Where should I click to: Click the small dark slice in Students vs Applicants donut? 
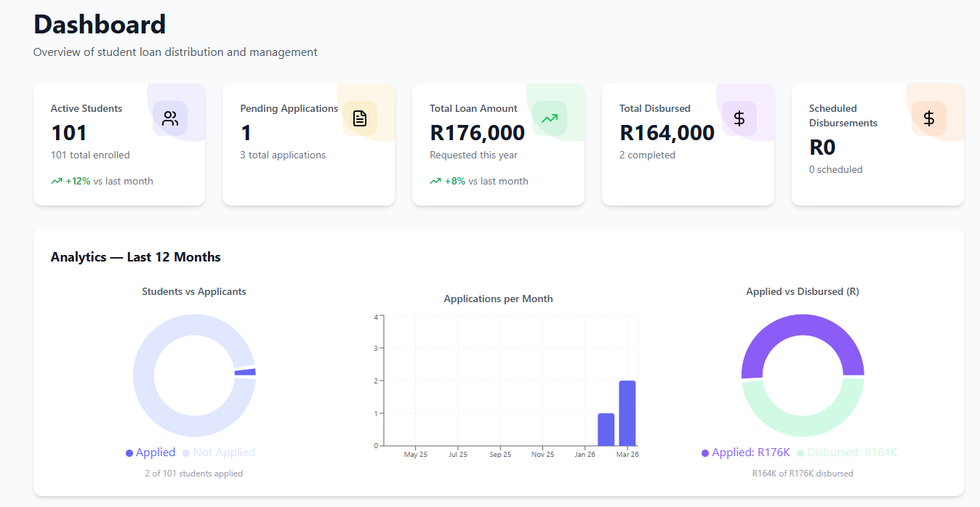tap(245, 373)
